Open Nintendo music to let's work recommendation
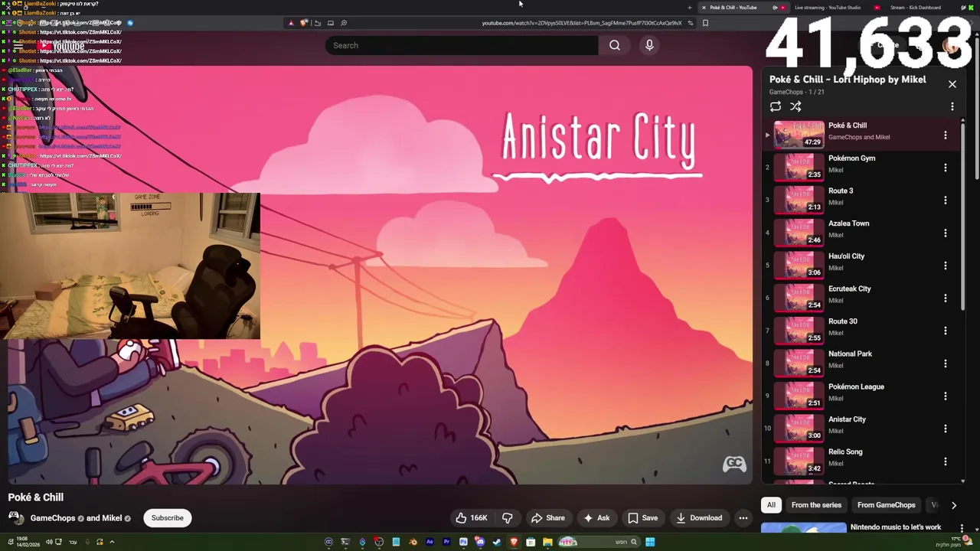The width and height of the screenshot is (980, 551). click(895, 527)
